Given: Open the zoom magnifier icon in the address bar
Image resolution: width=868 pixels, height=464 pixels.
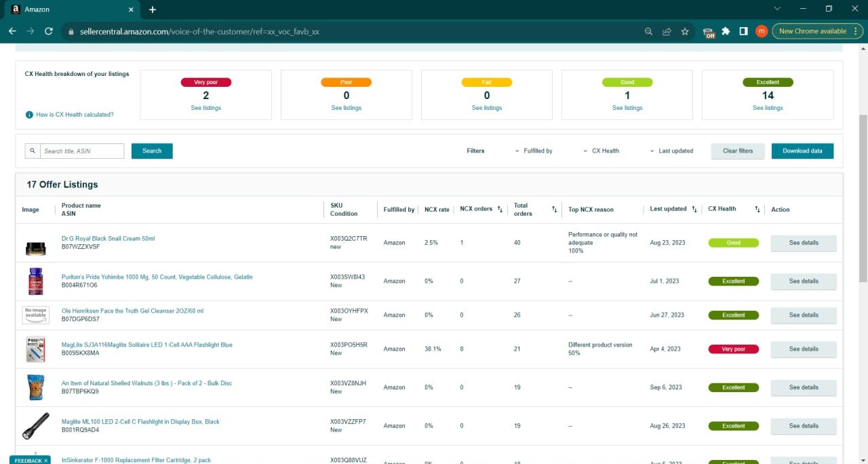Looking at the screenshot, I should point(649,31).
